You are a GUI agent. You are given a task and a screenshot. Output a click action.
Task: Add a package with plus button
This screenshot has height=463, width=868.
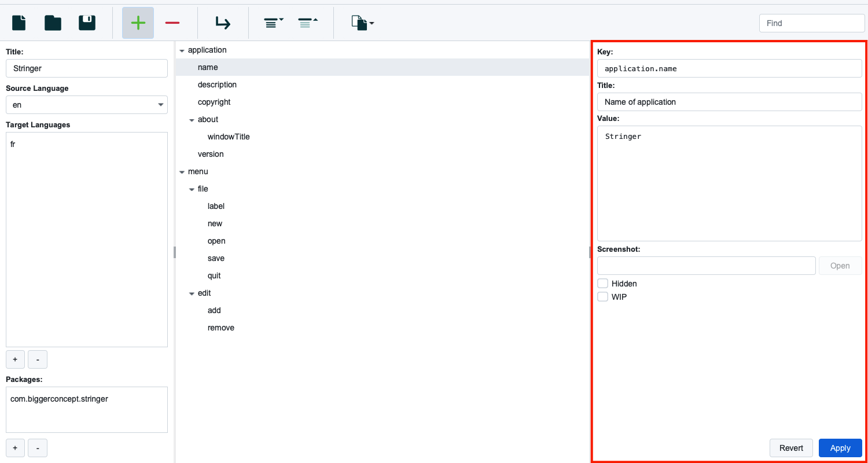click(x=15, y=448)
